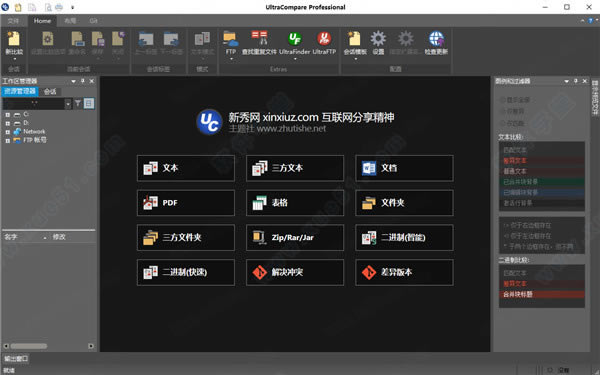Screen dimensions: 600x375
Task: Click the help question mark icon
Action: tap(591, 21)
